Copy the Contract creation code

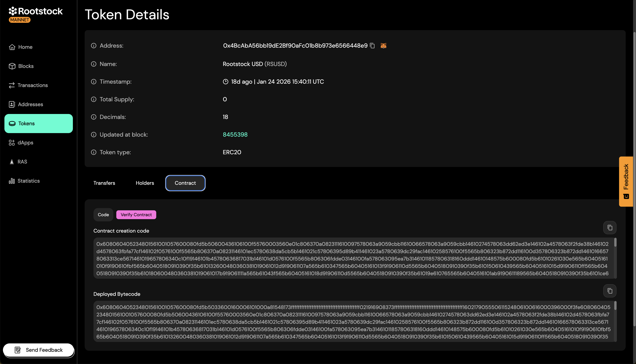click(x=610, y=228)
